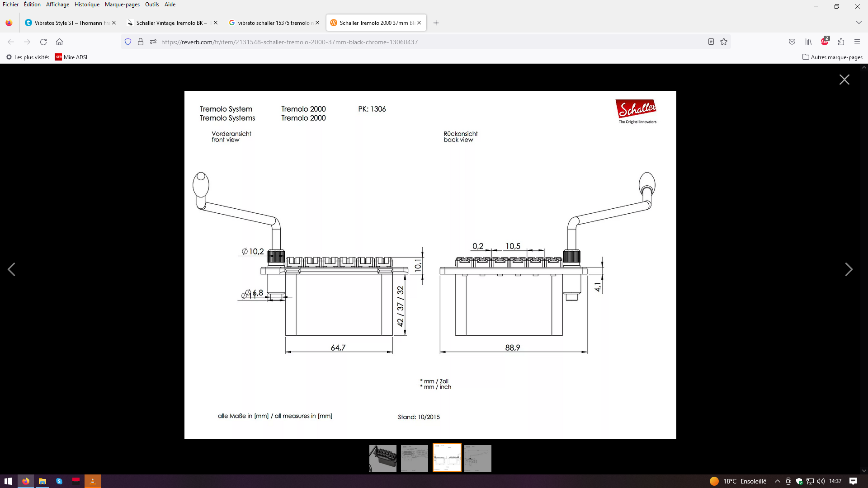This screenshot has width=868, height=488.
Task: Open the Affichage menu
Action: click(57, 5)
